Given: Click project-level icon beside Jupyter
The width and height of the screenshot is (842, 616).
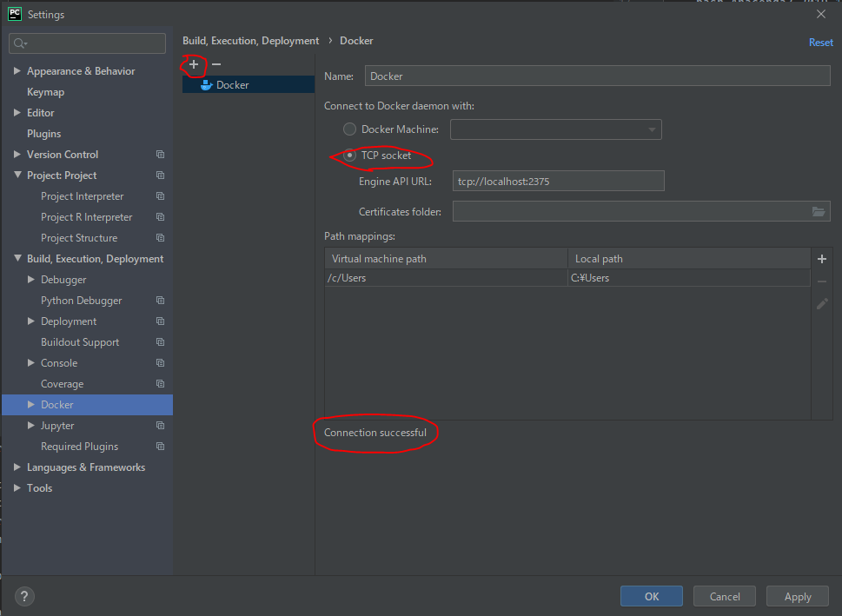Looking at the screenshot, I should 160,426.
